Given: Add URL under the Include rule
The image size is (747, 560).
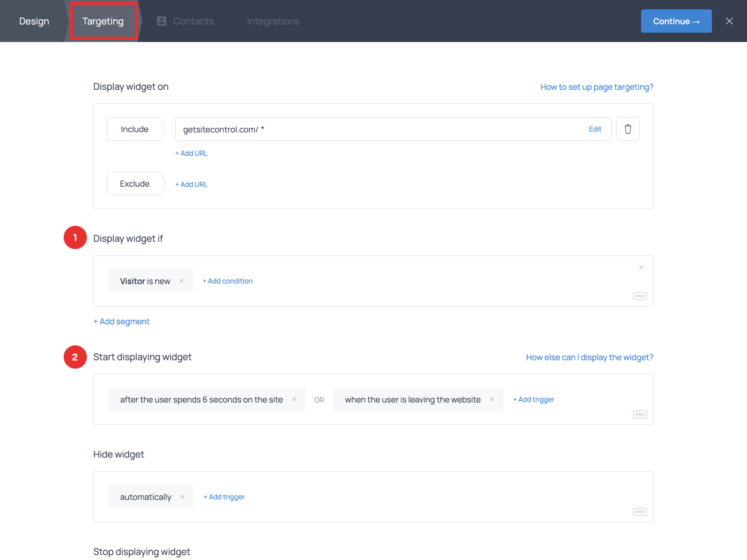Looking at the screenshot, I should [191, 153].
